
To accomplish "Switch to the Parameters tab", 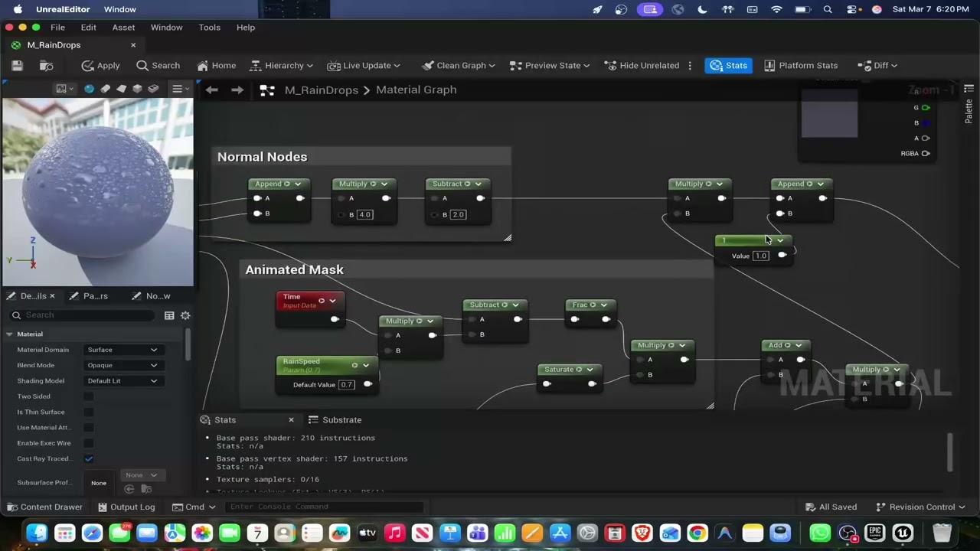I will [89, 296].
